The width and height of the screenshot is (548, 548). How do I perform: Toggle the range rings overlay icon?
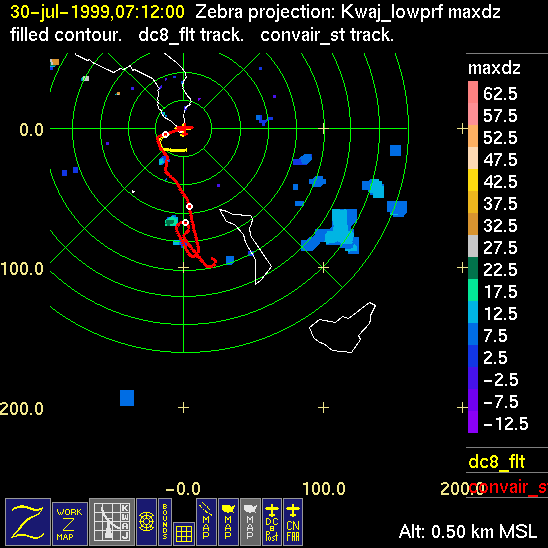pyautogui.click(x=146, y=521)
